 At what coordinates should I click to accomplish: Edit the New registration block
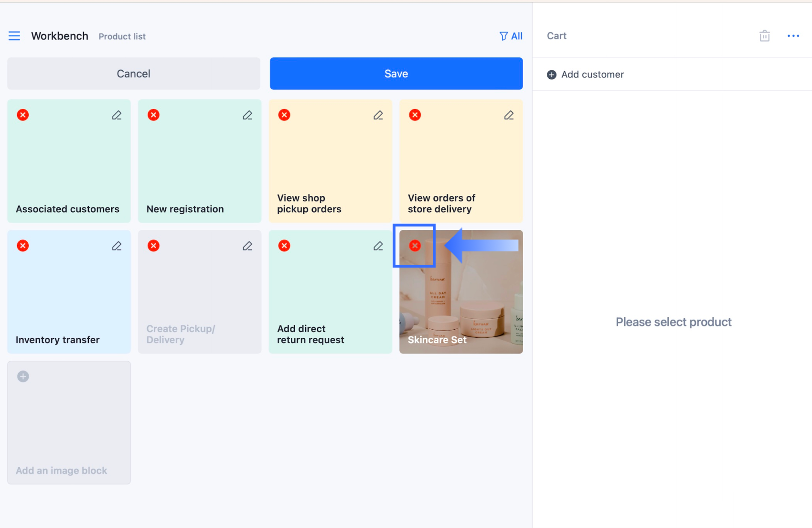coord(247,115)
